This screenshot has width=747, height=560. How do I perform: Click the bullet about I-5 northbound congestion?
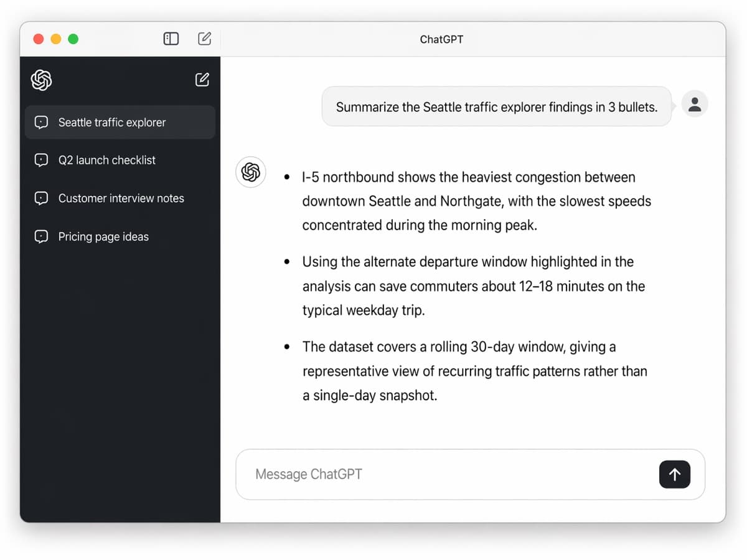(x=468, y=201)
